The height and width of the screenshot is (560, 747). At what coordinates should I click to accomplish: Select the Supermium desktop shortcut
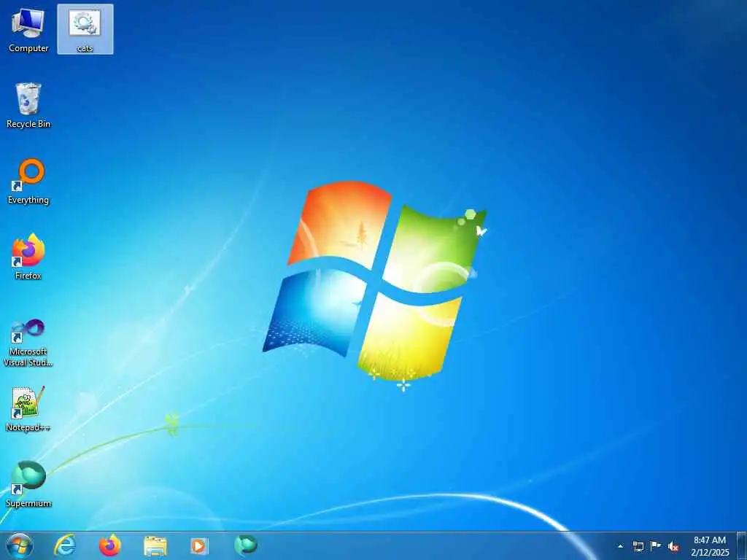(x=28, y=484)
